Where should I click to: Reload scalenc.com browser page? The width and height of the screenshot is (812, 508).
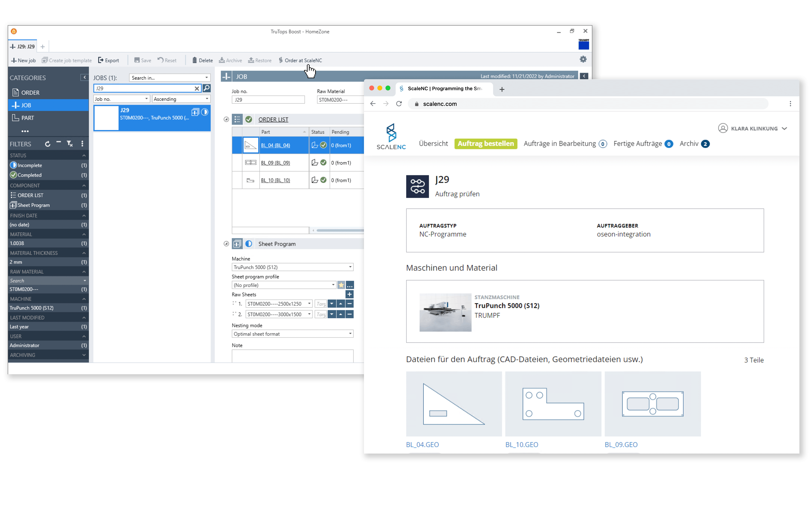[x=399, y=104]
